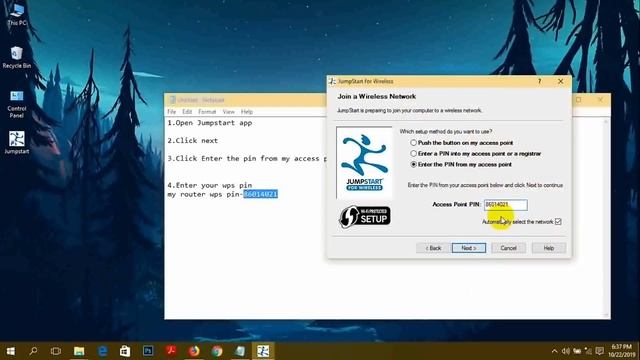Click the '1.Open Jumpstart app' line in Notepad
640x360 pixels.
pyautogui.click(x=210, y=123)
